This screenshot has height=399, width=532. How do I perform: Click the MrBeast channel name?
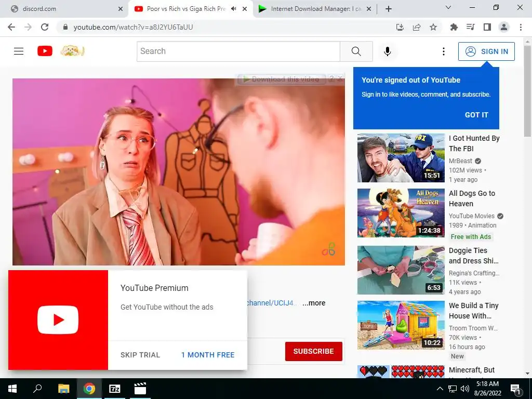(460, 161)
